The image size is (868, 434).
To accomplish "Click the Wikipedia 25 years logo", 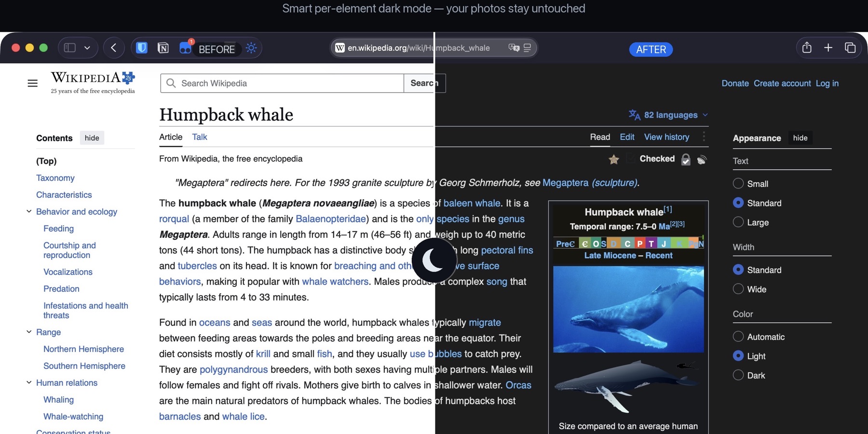I will [x=93, y=82].
